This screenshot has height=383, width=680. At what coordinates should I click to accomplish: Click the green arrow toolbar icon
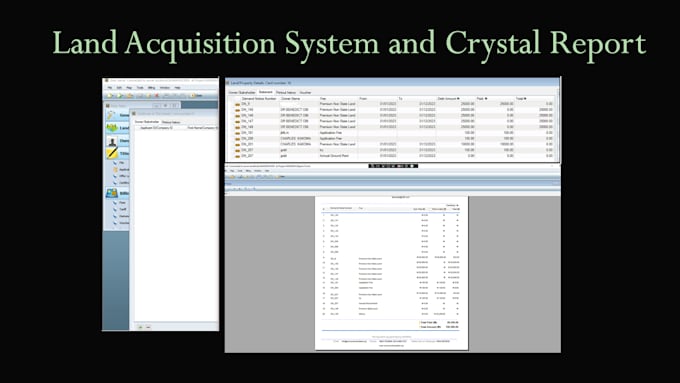coord(120,95)
